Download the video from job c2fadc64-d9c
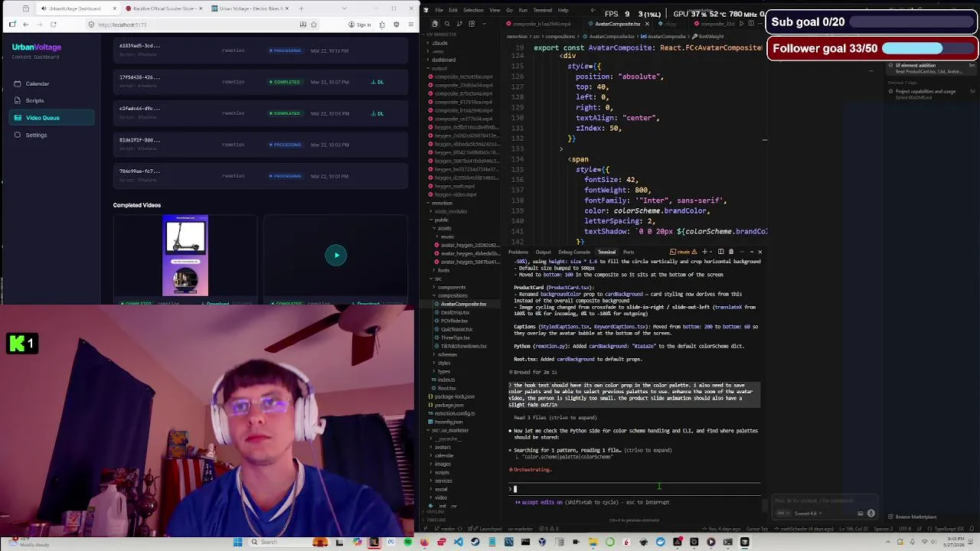This screenshot has height=551, width=980. tap(377, 113)
